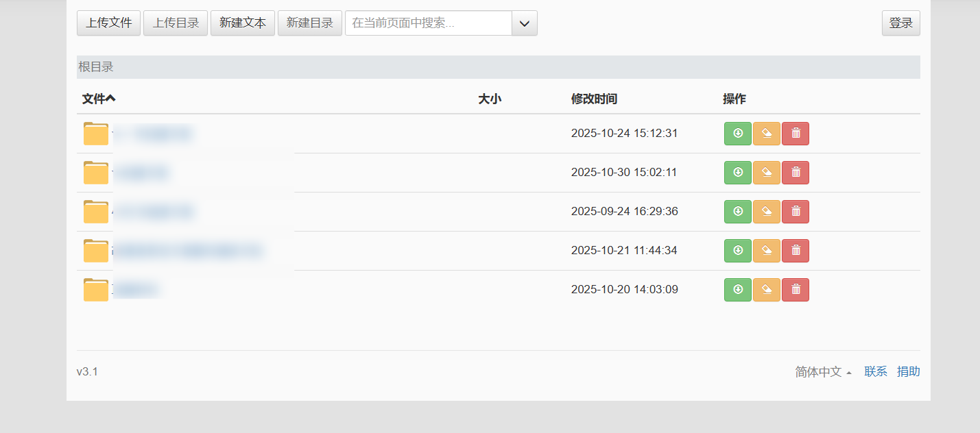Delete the folder modified 2025-10-30 15:02:11
The width and height of the screenshot is (980, 433).
796,173
